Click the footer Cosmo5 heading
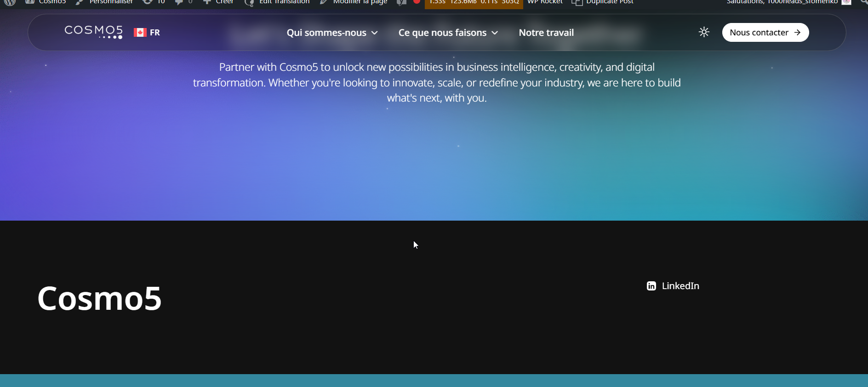Screen dimensions: 868x387 [99, 298]
